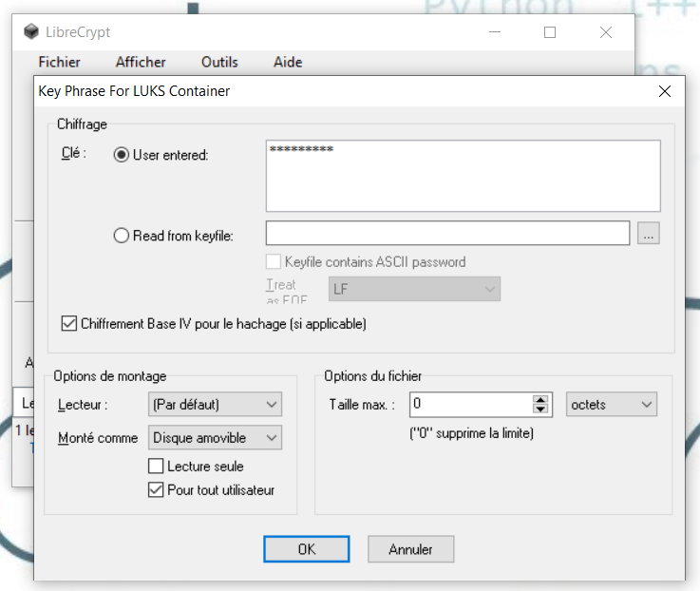Minimize the LibreCrypt main window
This screenshot has height=591, width=700.
click(x=495, y=32)
